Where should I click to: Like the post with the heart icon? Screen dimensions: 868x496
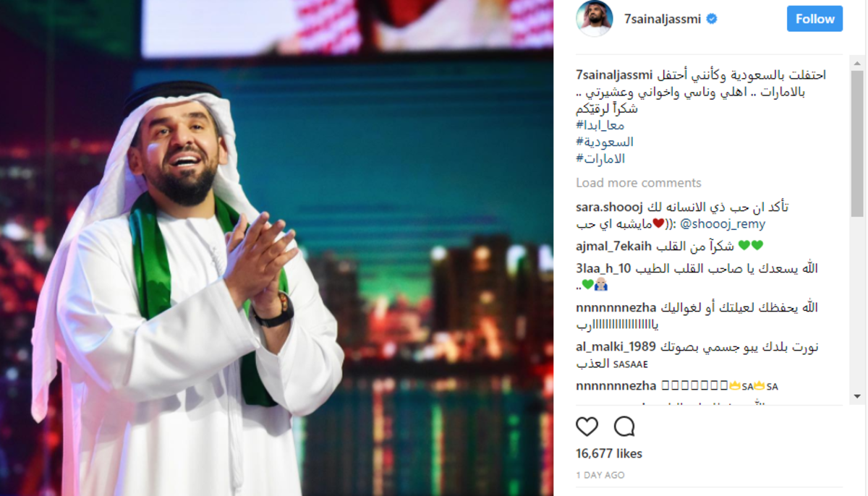click(x=587, y=427)
